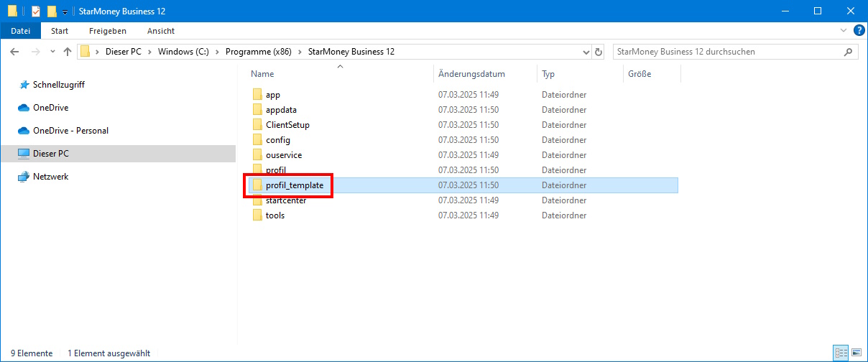The image size is (868, 362).
Task: Click the folder icon of the appdata row
Action: pyautogui.click(x=257, y=110)
